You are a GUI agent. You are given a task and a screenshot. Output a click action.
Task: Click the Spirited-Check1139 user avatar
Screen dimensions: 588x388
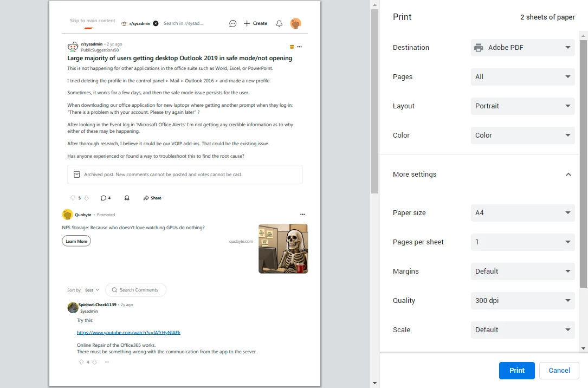point(73,307)
